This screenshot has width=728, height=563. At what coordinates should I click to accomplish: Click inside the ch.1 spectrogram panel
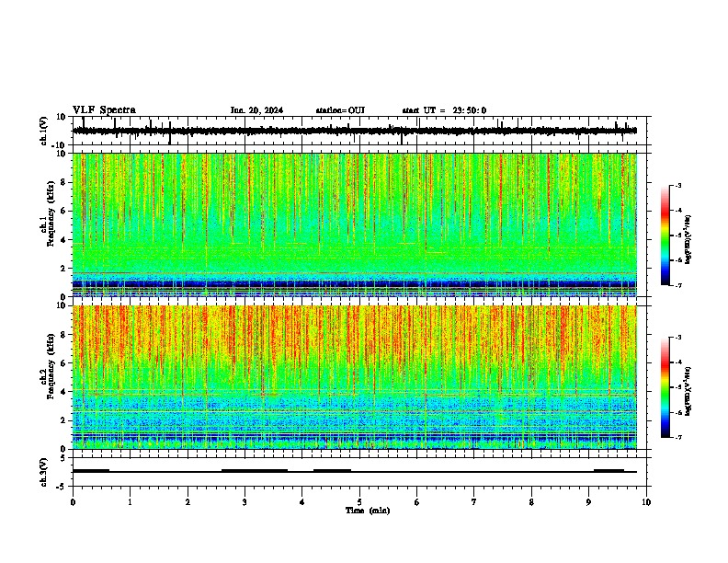[x=355, y=224]
